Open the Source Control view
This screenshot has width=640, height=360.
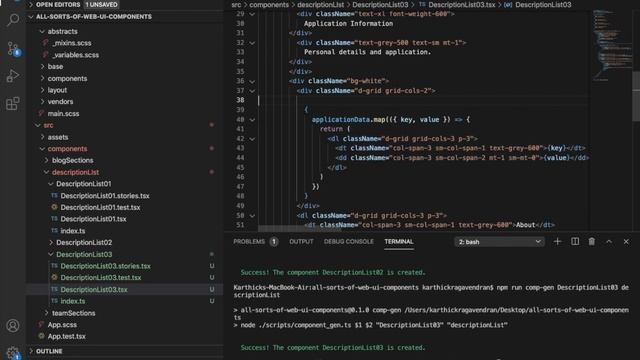(x=13, y=49)
